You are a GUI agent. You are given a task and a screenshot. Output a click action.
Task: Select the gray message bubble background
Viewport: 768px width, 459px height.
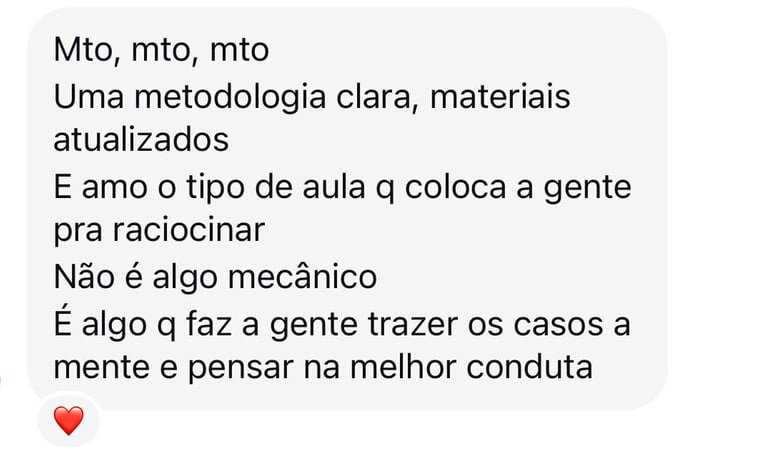coord(347,208)
